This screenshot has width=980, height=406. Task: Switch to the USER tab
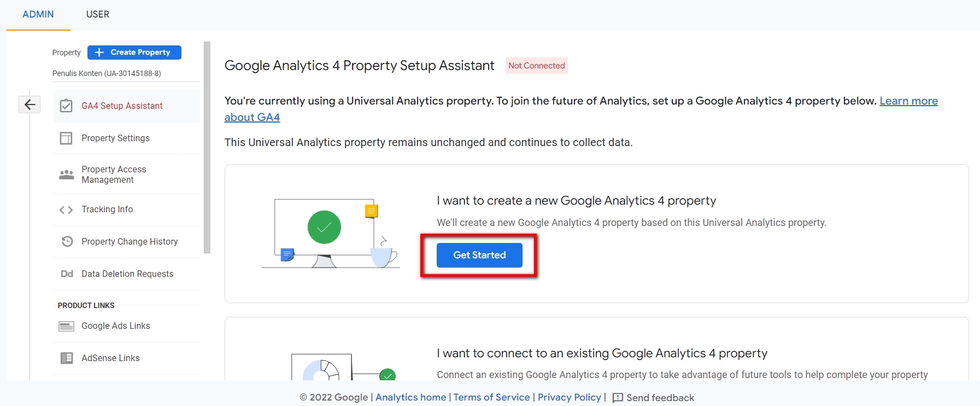pos(98,14)
